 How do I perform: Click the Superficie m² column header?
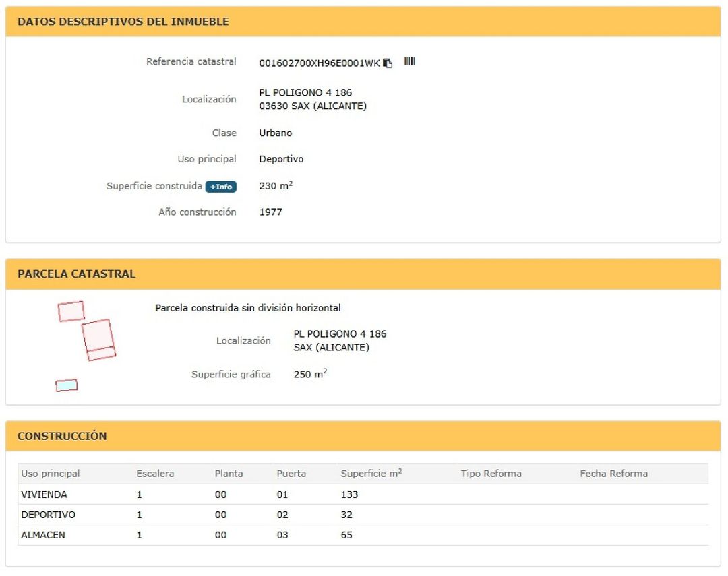[x=371, y=473]
